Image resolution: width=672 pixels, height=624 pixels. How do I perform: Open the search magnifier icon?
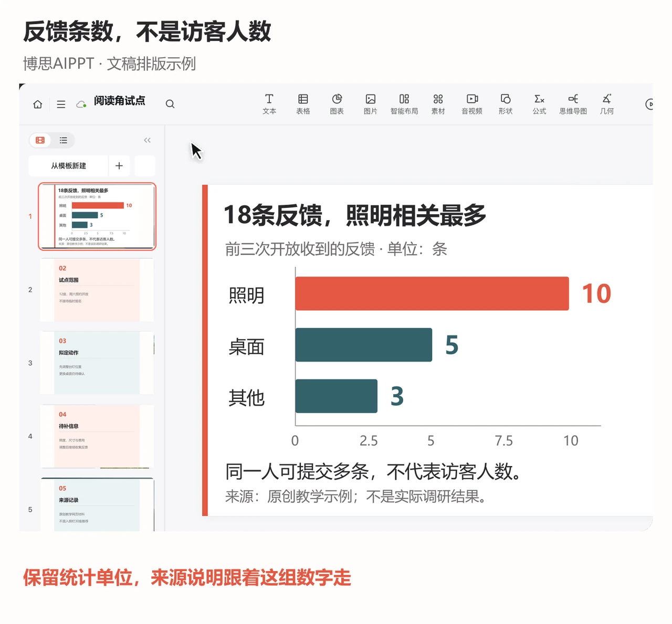point(170,104)
